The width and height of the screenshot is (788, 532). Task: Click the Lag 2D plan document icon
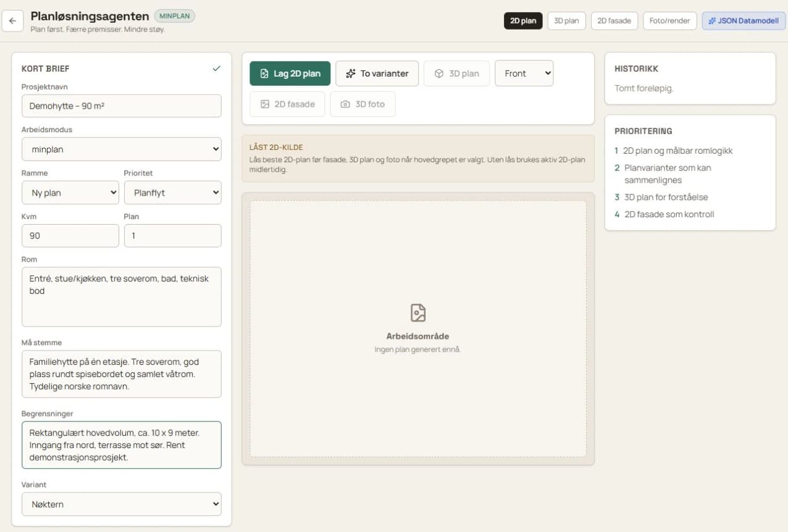pos(264,73)
